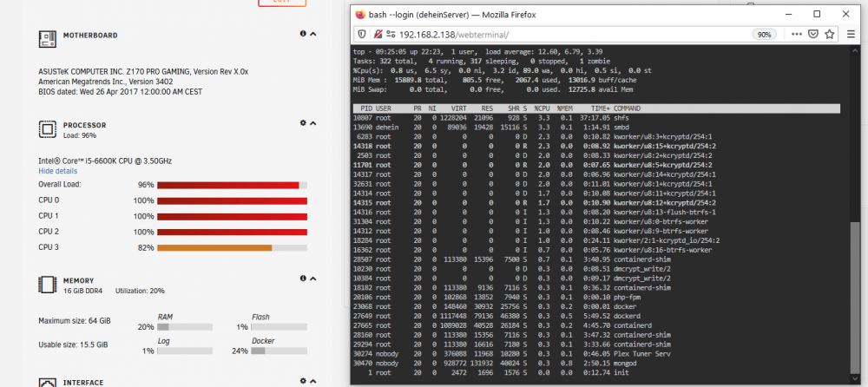Click the Intel Core i5-6600K CPU text
The height and width of the screenshot is (387, 868).
click(105, 161)
